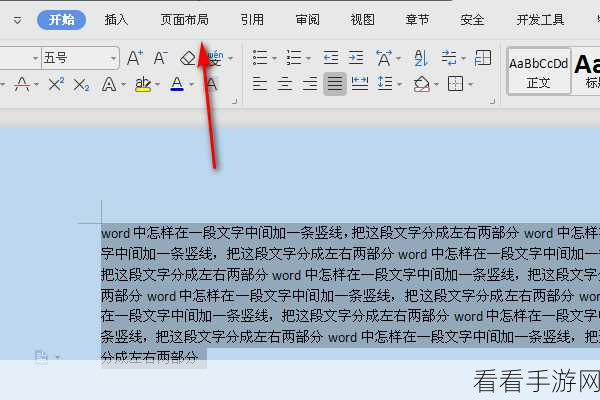The height and width of the screenshot is (400, 600).
Task: Clear formatting with the eraser icon
Action: click(x=188, y=58)
